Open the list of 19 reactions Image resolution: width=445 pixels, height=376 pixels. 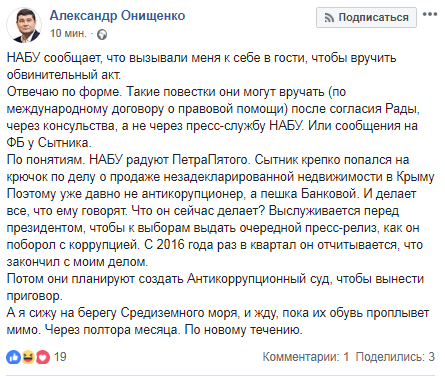[60, 357]
